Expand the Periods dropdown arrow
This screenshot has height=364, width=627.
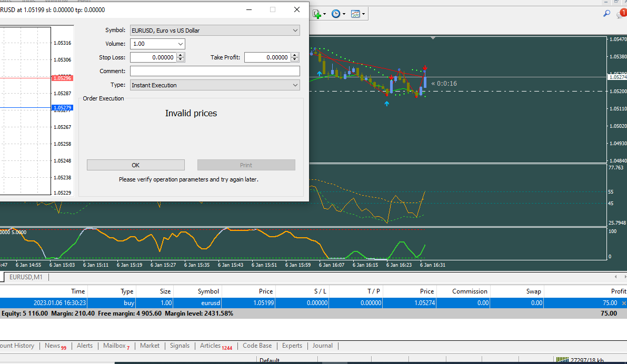point(344,14)
